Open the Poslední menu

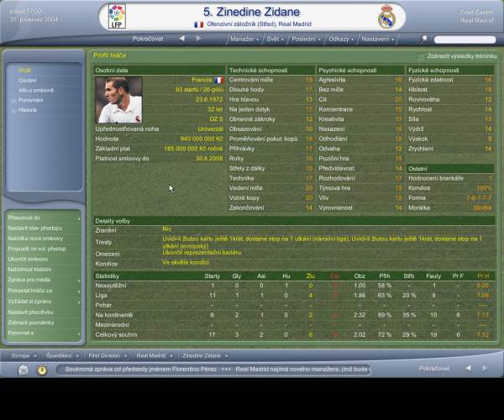tap(306, 39)
